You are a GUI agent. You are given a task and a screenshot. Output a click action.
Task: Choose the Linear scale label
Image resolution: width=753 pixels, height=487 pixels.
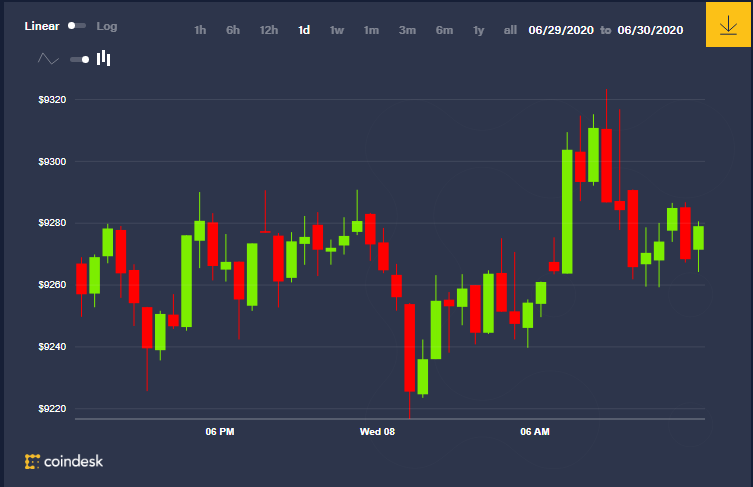coord(42,26)
